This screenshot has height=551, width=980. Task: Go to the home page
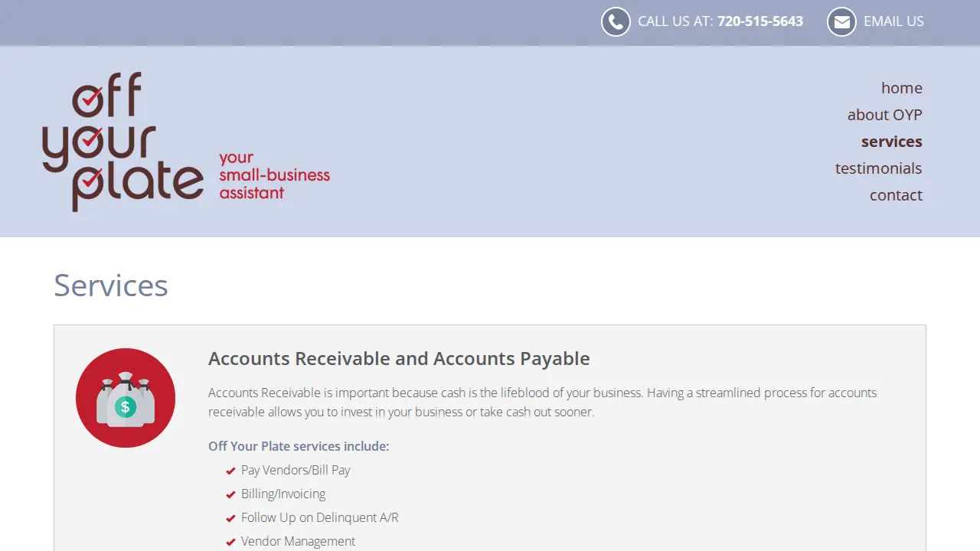(x=901, y=88)
